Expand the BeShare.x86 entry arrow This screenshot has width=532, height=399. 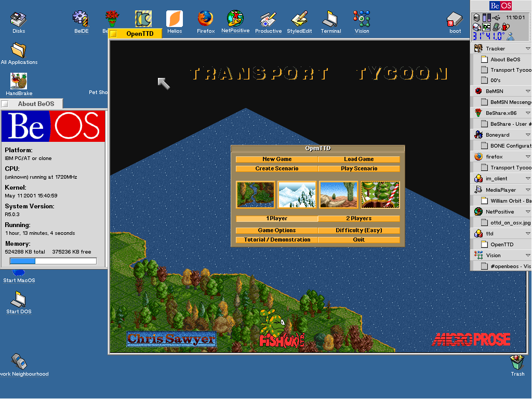click(528, 113)
